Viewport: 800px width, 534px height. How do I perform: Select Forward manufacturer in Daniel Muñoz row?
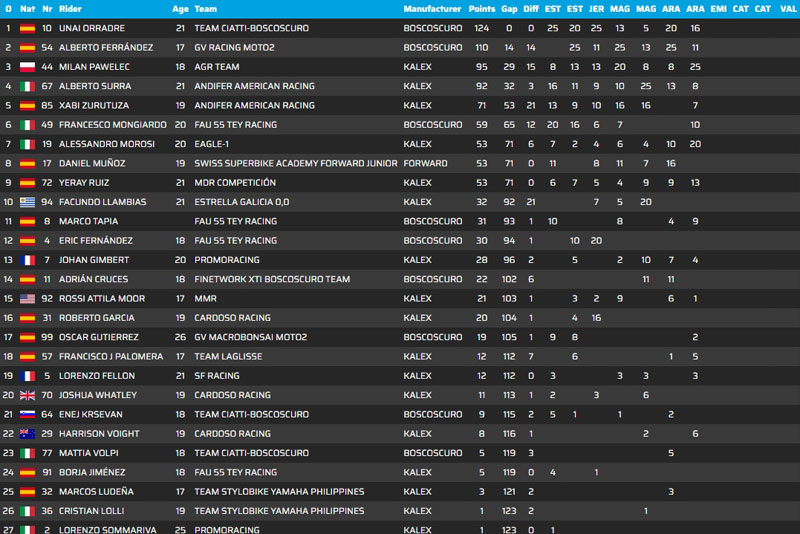point(425,163)
